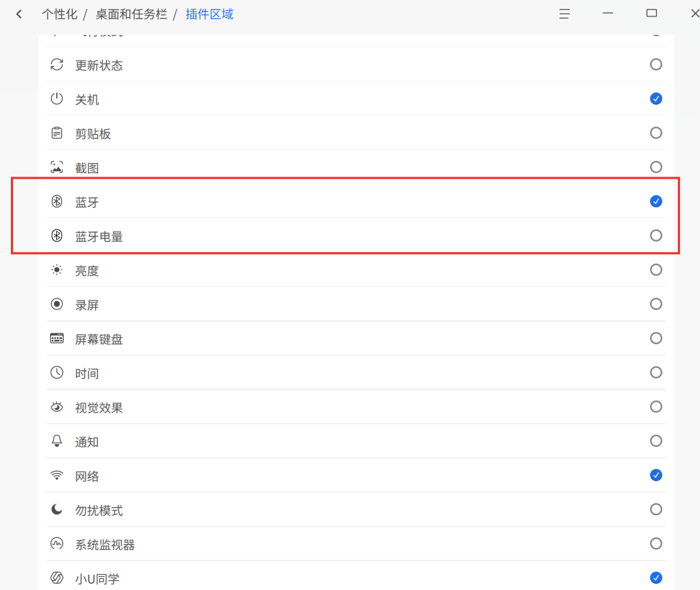Click the assistant icon beside 小U同学
The width and height of the screenshot is (700, 590).
pos(57,578)
